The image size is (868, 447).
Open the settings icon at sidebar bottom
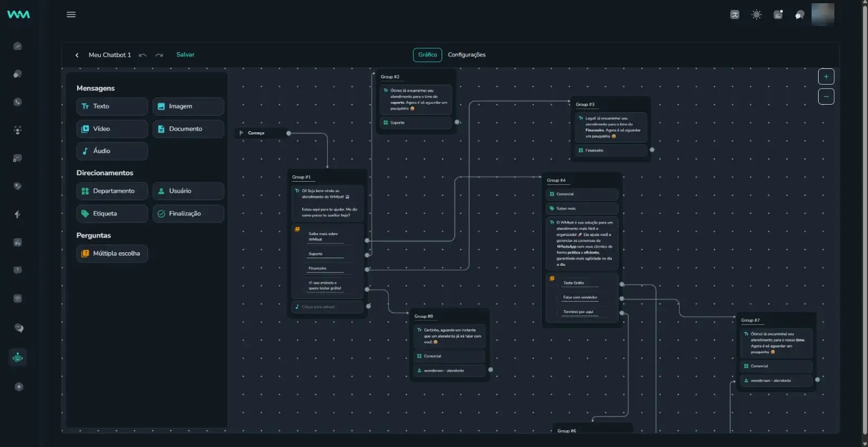(18, 387)
